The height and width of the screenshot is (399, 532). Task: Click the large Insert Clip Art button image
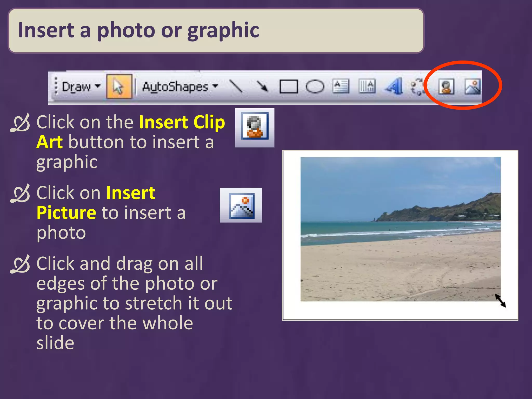point(255,128)
